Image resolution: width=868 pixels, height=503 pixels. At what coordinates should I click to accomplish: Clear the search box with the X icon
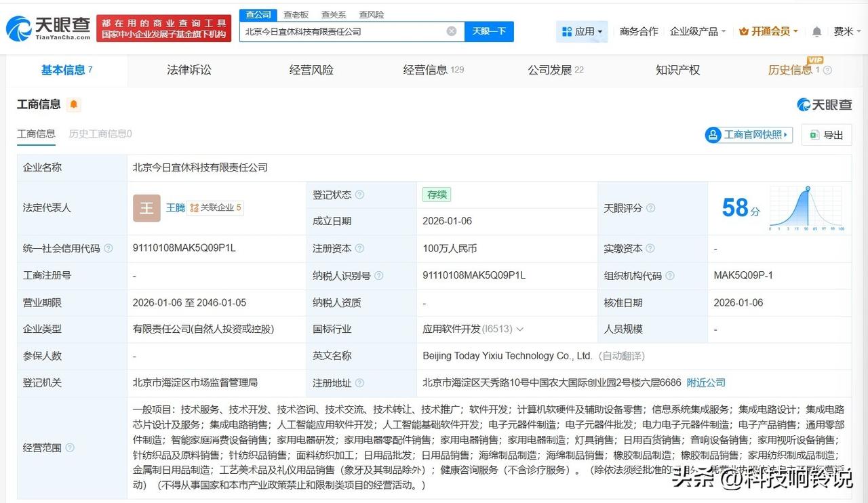[452, 31]
